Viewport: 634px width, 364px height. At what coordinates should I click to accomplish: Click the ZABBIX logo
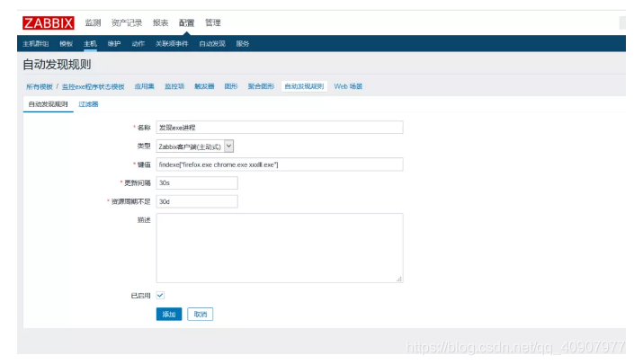(48, 22)
